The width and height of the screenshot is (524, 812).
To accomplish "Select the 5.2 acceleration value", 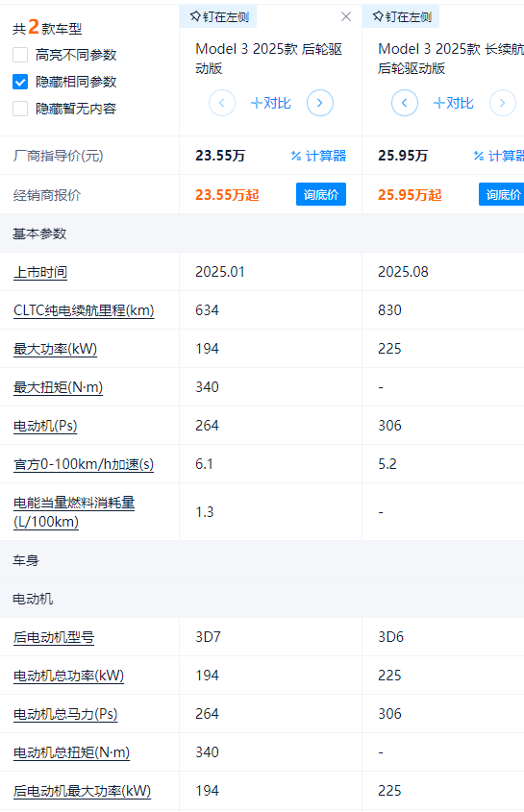I will [x=387, y=464].
